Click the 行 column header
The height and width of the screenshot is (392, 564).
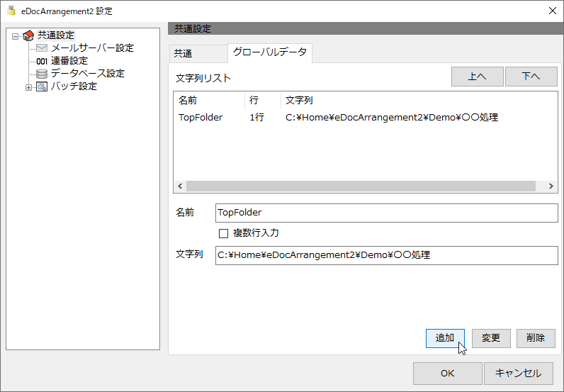tap(263, 100)
